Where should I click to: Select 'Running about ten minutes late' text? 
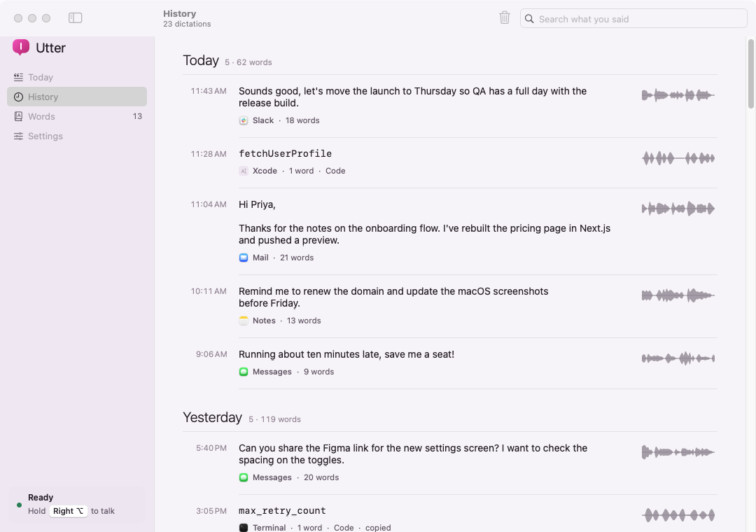pos(346,354)
